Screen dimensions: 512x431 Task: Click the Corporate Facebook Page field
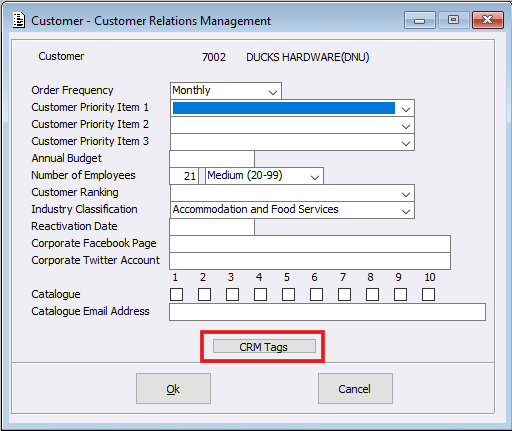click(310, 244)
